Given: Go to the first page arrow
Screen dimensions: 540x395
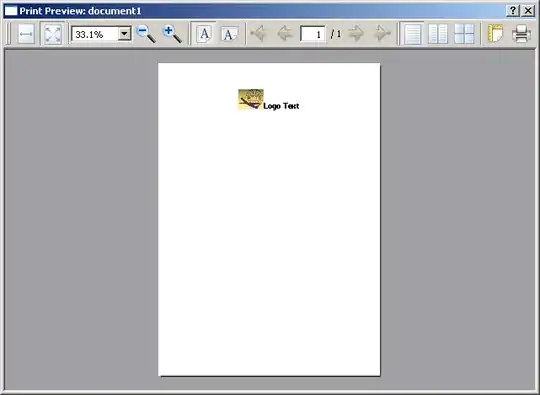Looking at the screenshot, I should pyautogui.click(x=259, y=34).
